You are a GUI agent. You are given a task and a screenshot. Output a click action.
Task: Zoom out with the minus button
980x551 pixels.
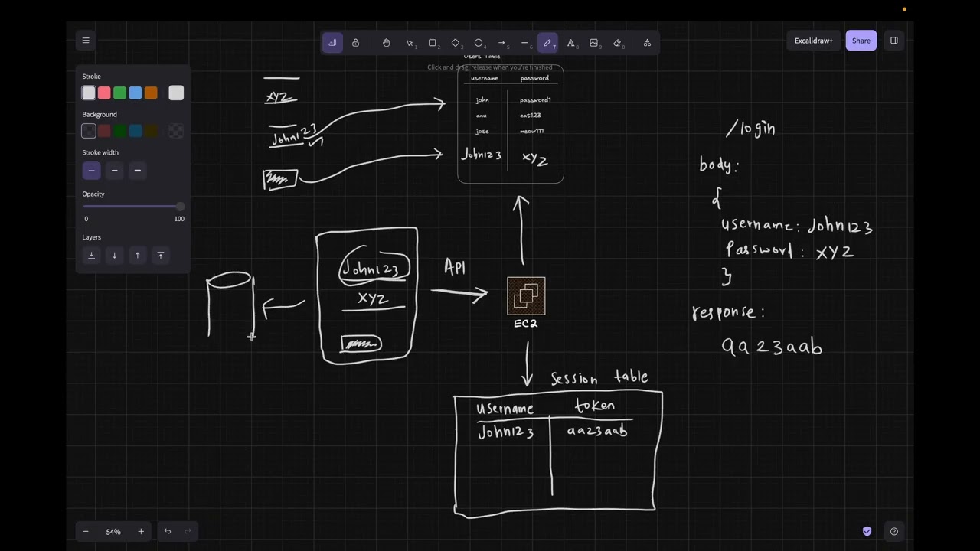[86, 531]
